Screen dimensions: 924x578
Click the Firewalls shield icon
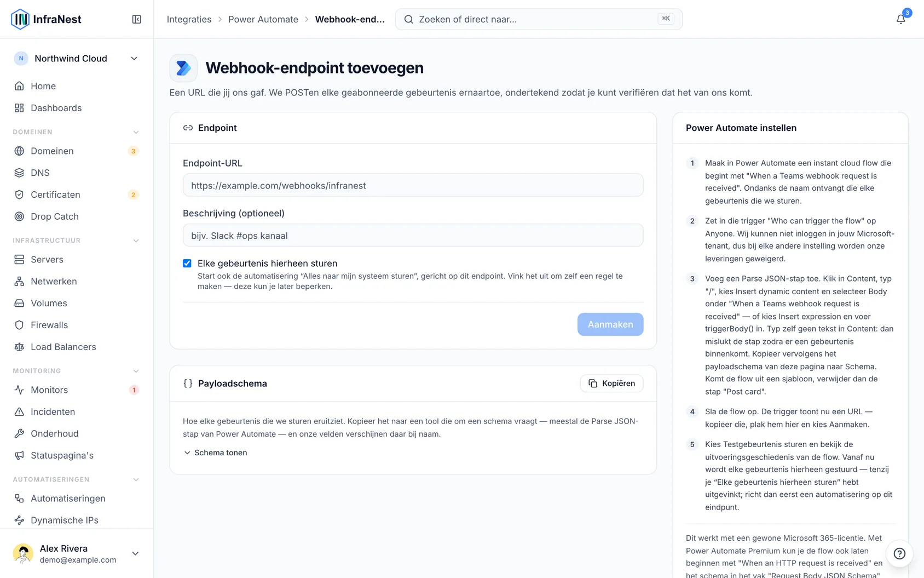(x=19, y=325)
